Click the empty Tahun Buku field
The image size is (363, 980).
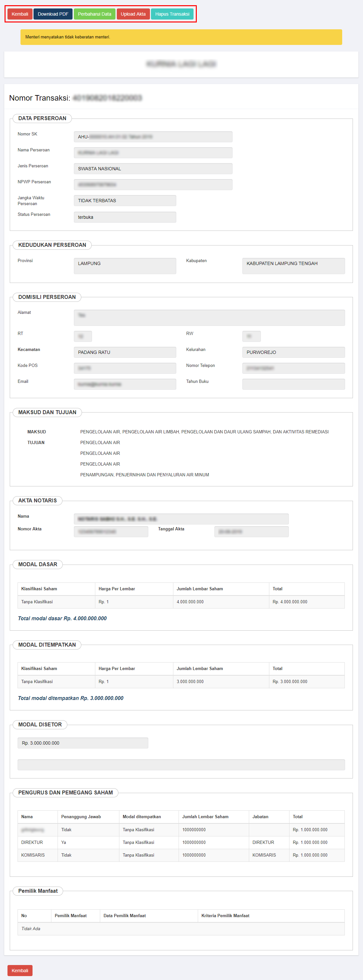pyautogui.click(x=293, y=384)
